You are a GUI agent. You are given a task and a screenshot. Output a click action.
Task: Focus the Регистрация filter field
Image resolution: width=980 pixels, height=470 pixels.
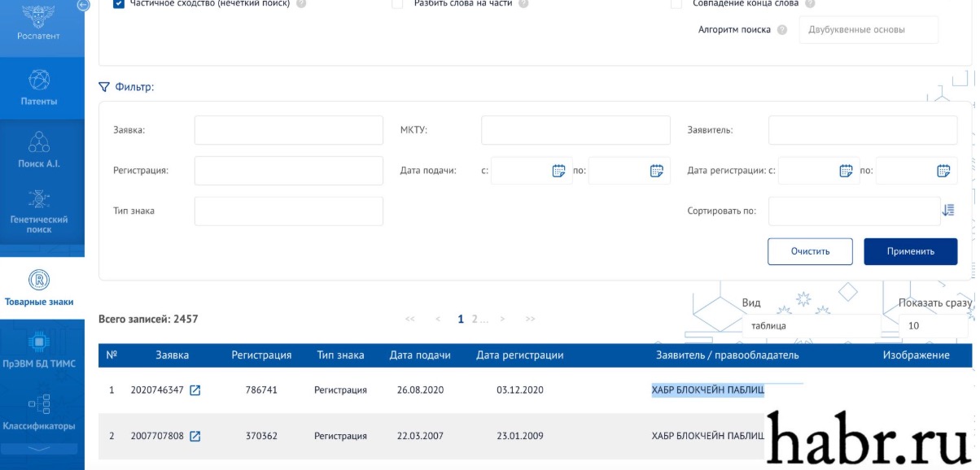click(x=288, y=171)
